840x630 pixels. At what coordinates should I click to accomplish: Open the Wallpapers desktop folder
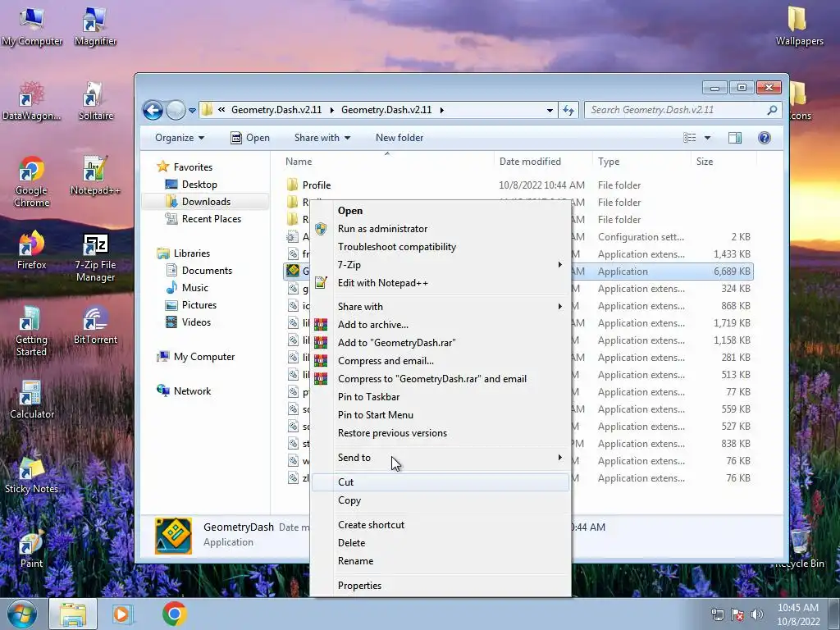coord(799,27)
